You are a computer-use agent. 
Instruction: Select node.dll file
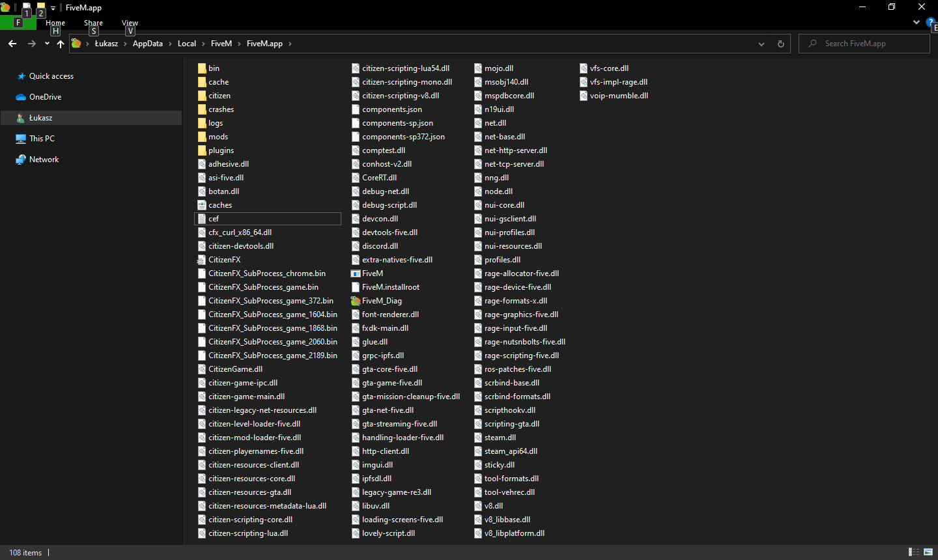(x=493, y=191)
